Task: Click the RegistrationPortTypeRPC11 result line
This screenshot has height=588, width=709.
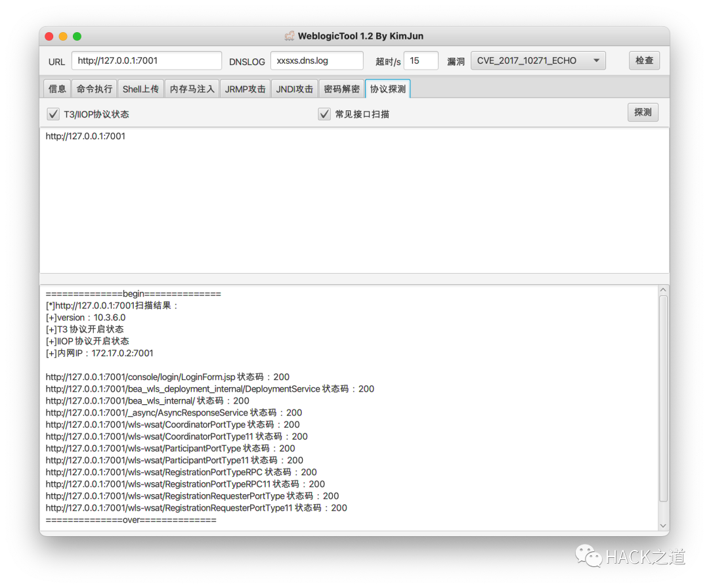Action: point(185,484)
